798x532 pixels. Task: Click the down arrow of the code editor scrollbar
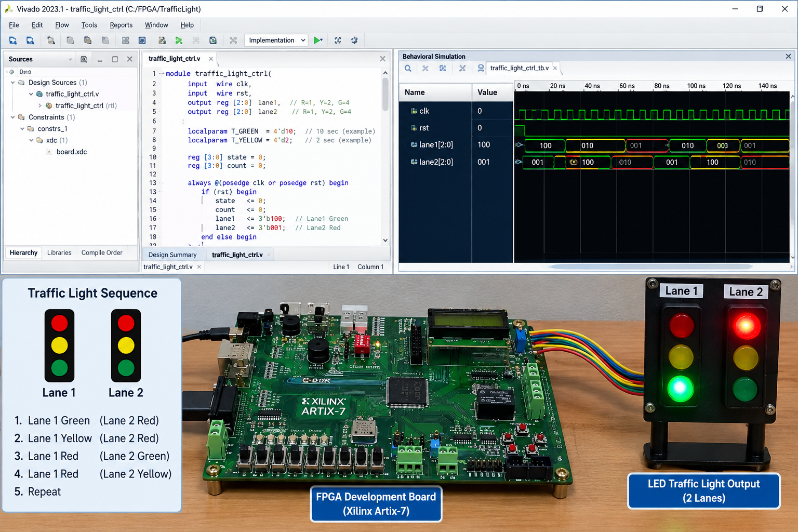pyautogui.click(x=385, y=240)
